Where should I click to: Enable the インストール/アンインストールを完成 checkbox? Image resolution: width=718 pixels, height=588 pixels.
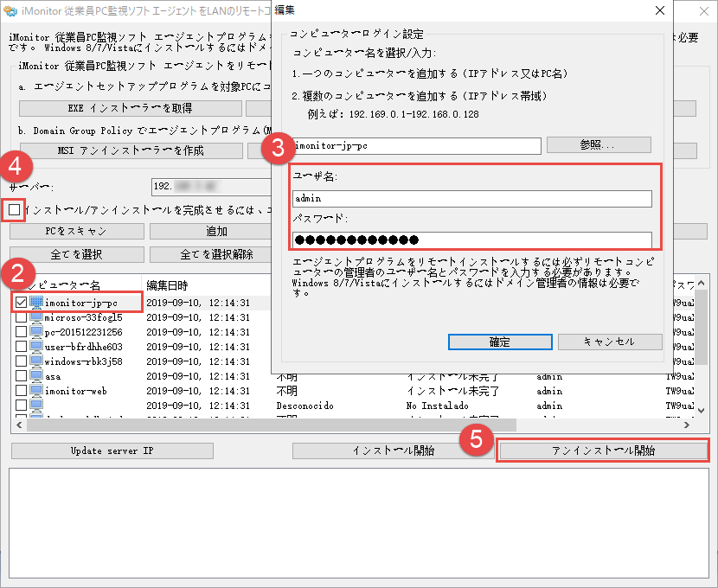tap(14, 210)
